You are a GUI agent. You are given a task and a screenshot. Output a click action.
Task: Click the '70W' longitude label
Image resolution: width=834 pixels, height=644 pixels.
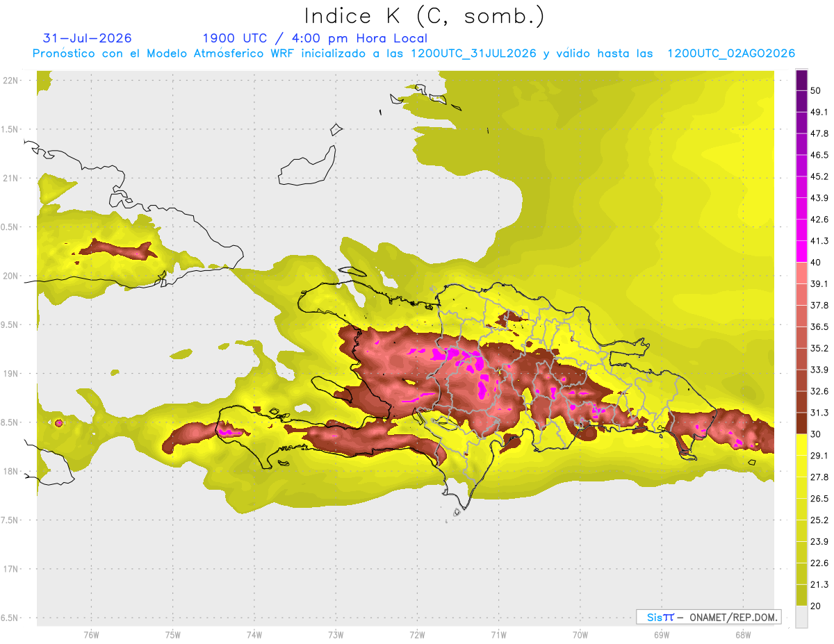[x=580, y=635]
